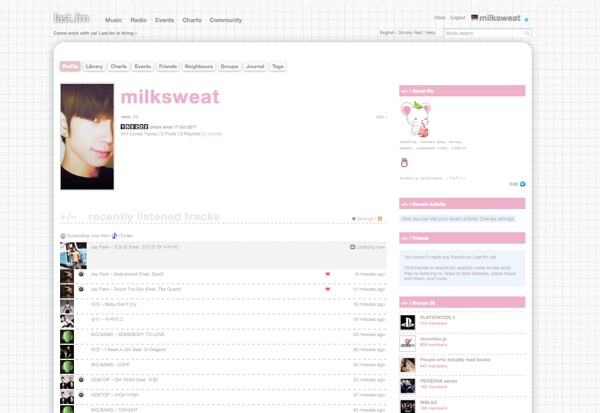Viewport: 600px width, 413px height.
Task: Open the 0 shouts link
Action: coord(213,134)
